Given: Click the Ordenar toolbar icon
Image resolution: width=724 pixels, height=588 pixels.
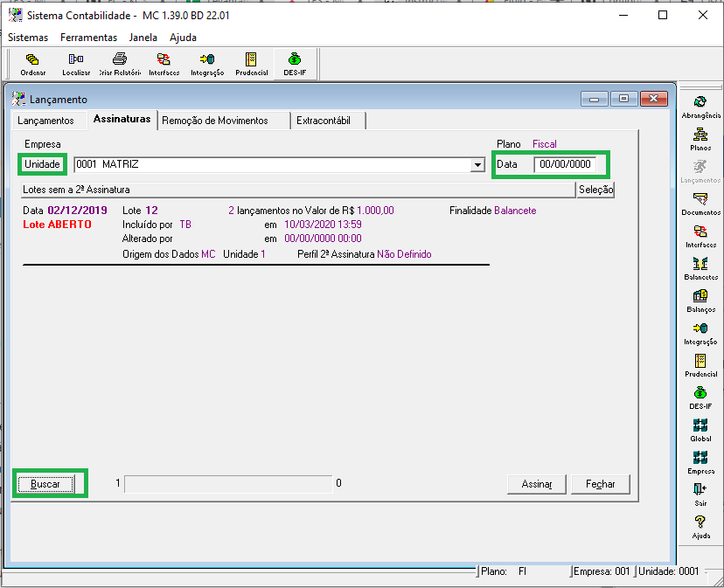Looking at the screenshot, I should [x=32, y=64].
